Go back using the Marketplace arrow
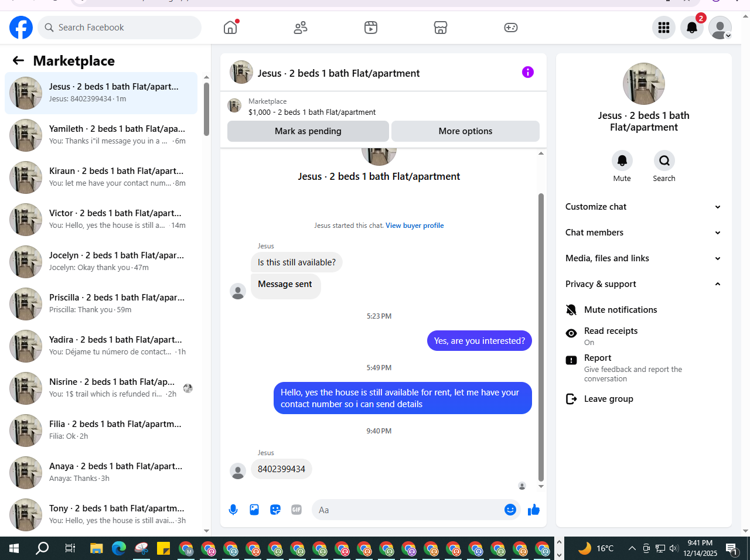The width and height of the screenshot is (750, 560). 18,60
